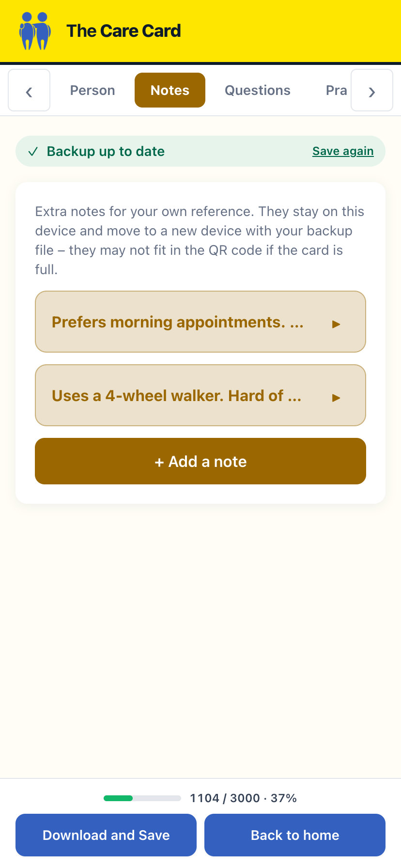Image resolution: width=401 pixels, height=868 pixels.
Task: Click the green card-capacity progress bar
Action: coord(142,798)
